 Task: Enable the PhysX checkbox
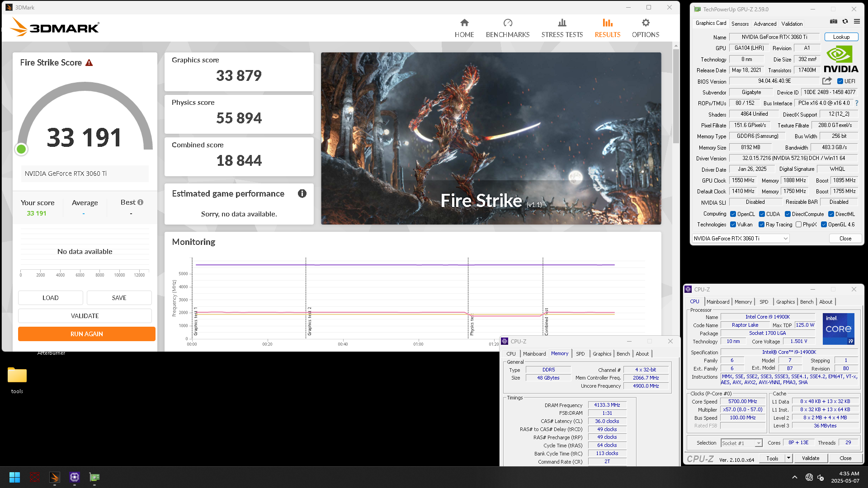pyautogui.click(x=798, y=225)
